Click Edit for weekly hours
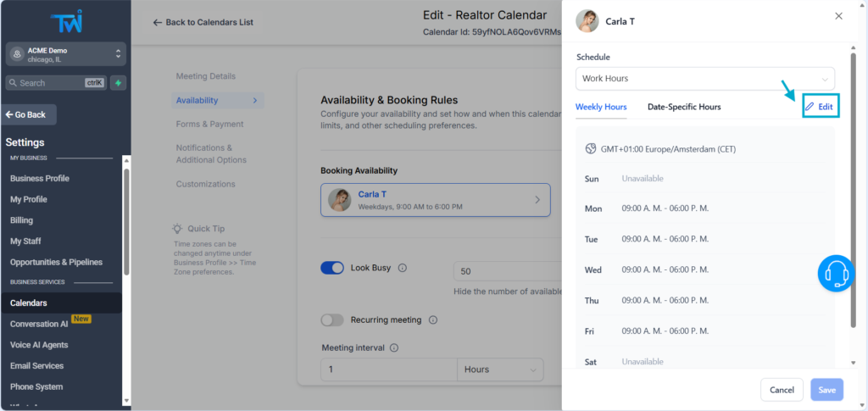The height and width of the screenshot is (411, 868). [820, 107]
